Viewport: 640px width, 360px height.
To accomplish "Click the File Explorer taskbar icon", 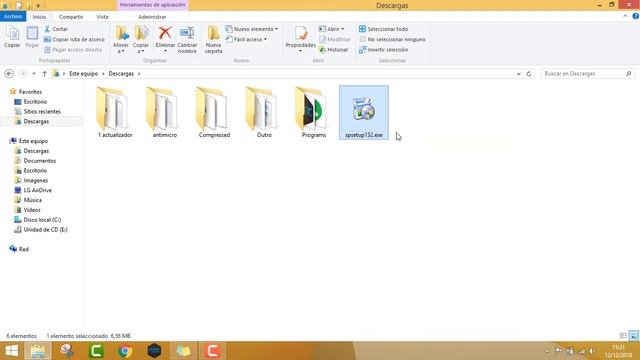I will click(x=38, y=351).
